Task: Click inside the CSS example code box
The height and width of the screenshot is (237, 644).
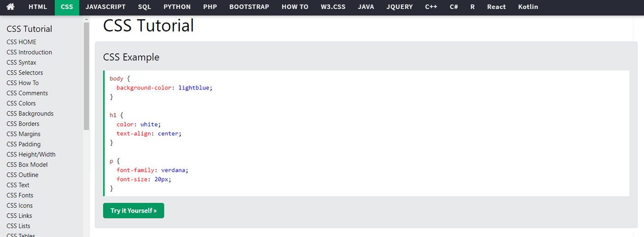Action: [366, 133]
